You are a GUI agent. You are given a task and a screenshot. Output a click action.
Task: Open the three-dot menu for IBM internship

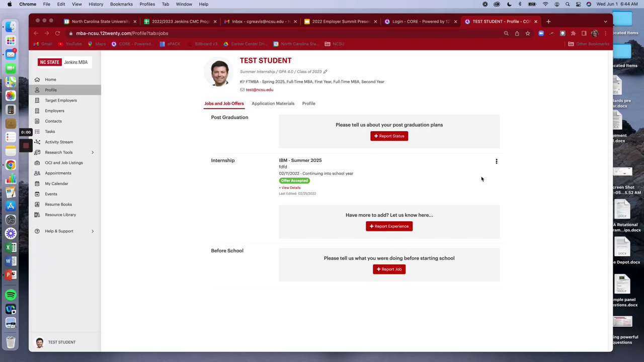tap(497, 161)
